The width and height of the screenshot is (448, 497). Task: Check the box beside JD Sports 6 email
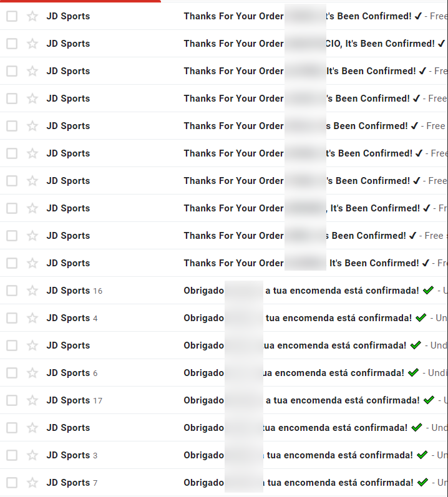12,373
